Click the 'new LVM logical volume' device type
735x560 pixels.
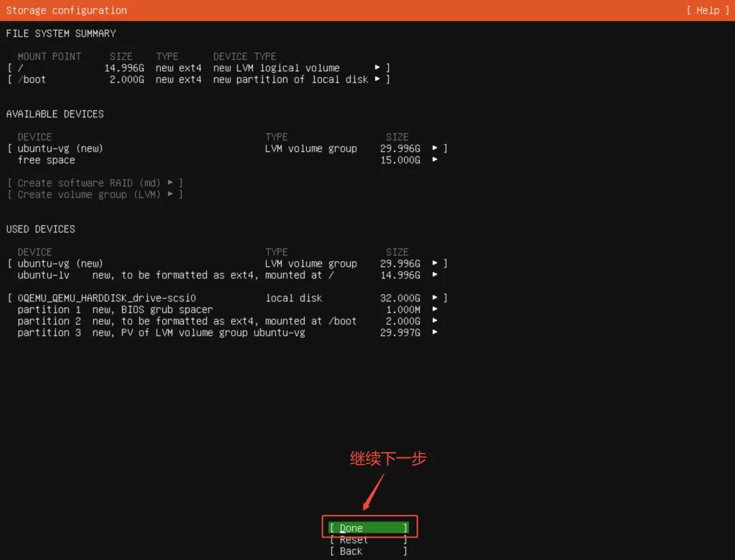click(x=276, y=68)
